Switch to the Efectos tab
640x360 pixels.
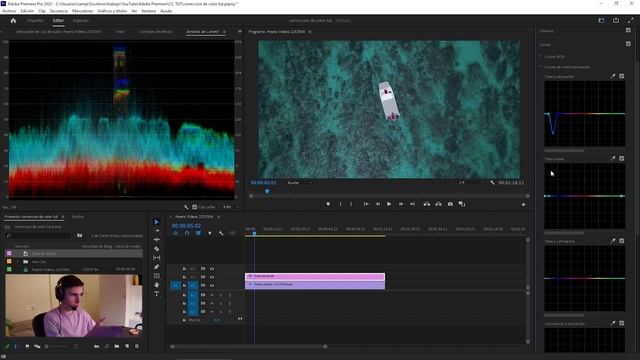78,217
